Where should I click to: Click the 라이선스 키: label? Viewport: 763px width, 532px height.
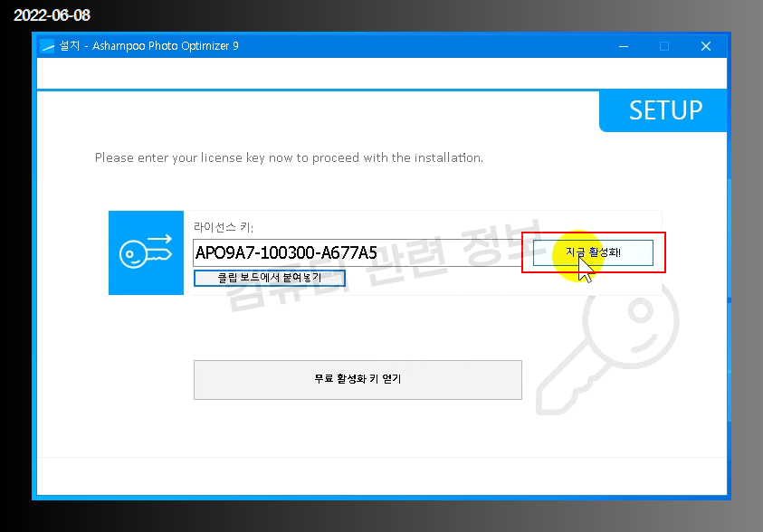click(224, 227)
